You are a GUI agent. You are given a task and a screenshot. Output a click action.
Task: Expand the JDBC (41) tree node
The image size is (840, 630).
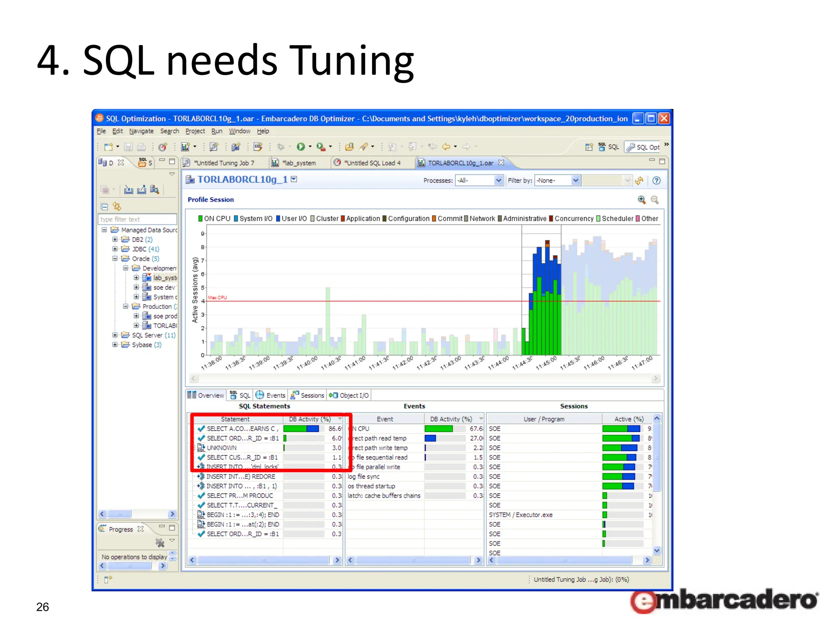tap(115, 249)
